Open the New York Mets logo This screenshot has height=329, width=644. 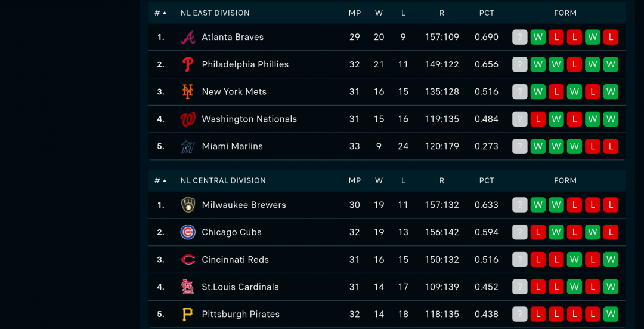pos(188,92)
